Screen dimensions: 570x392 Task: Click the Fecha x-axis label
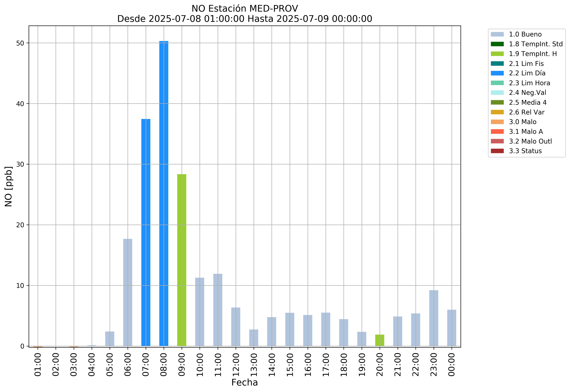click(245, 383)
